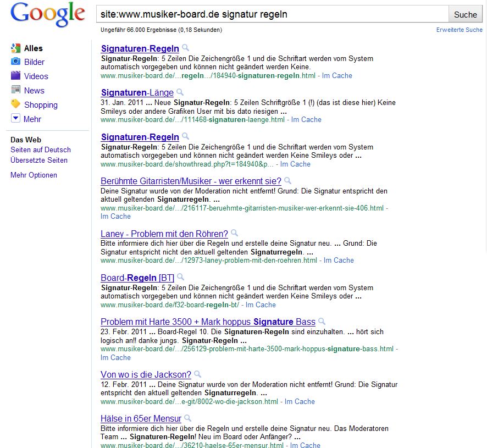Click the Alles category icon

(x=15, y=48)
